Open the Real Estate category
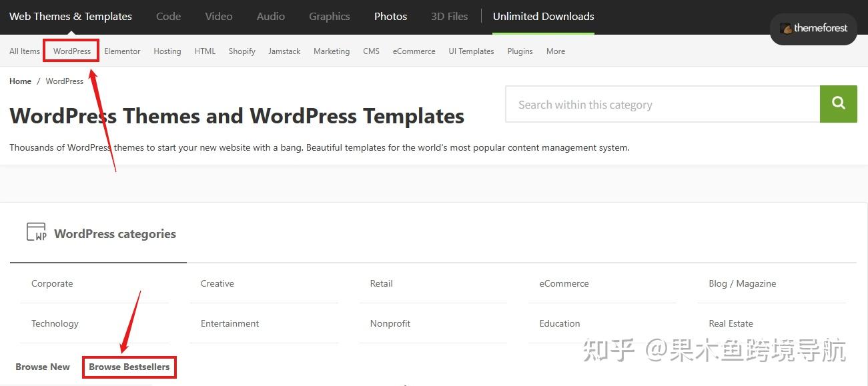Screen dimensions: 868x386 (x=731, y=323)
